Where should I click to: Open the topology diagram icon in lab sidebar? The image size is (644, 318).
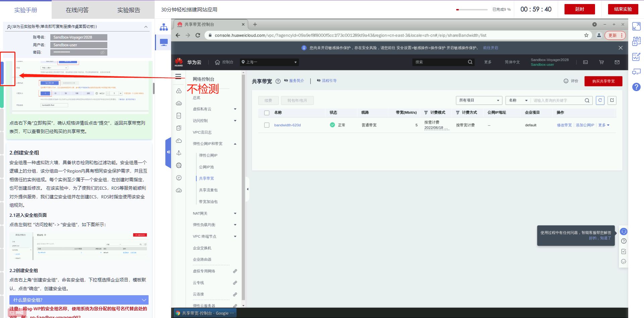pos(164,27)
